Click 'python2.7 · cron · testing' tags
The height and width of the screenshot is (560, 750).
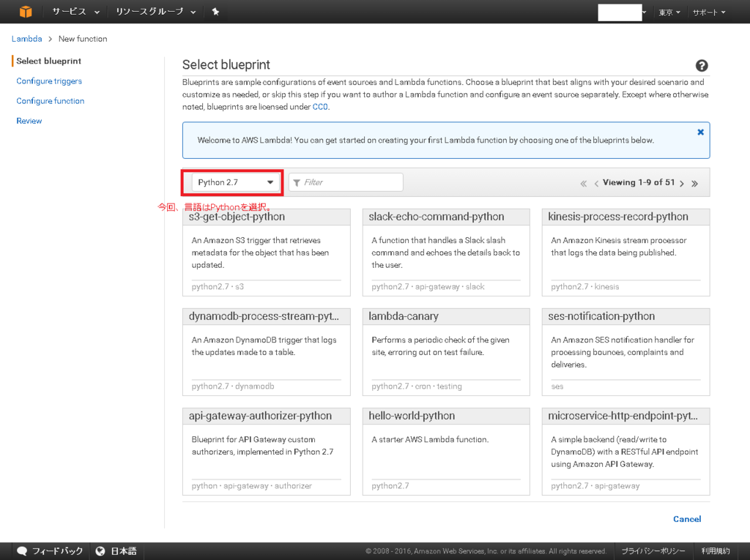coord(417,386)
